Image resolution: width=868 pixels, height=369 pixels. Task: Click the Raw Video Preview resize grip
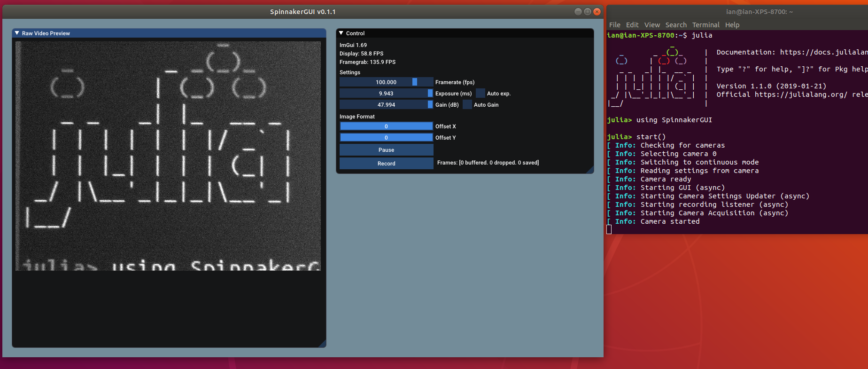coord(323,344)
